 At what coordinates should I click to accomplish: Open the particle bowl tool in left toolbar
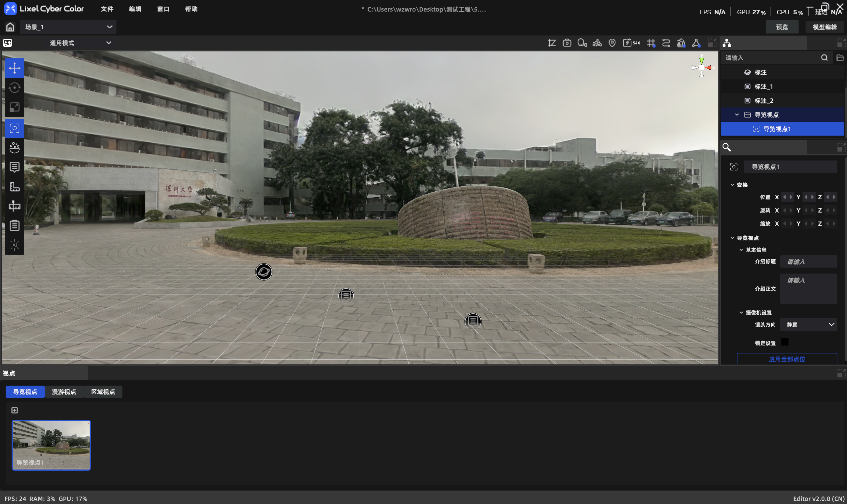click(x=14, y=148)
